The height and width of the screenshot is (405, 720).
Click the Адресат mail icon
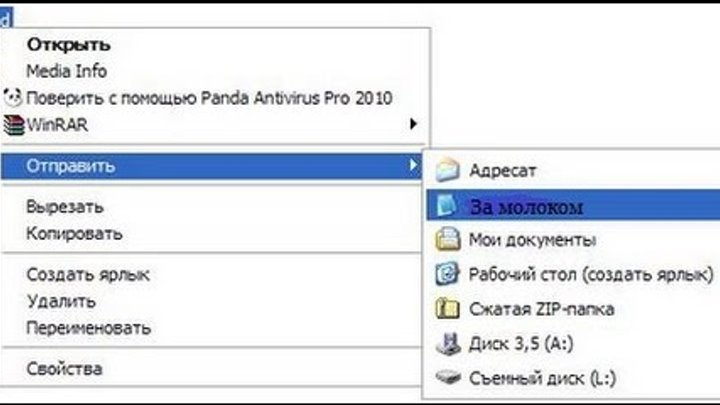[449, 171]
